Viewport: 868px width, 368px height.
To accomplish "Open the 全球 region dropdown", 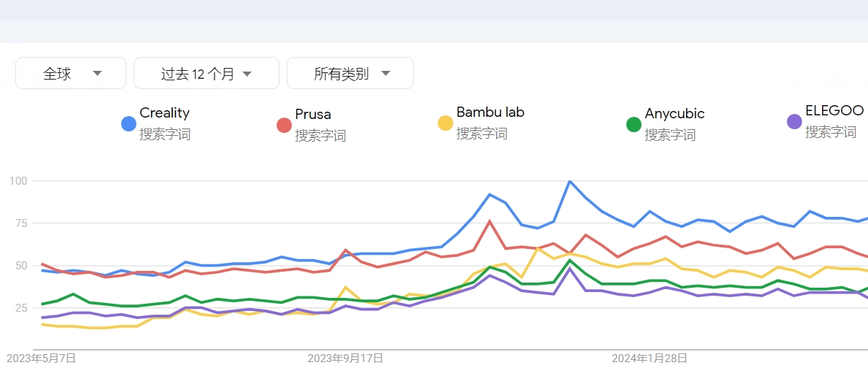I will (x=71, y=73).
